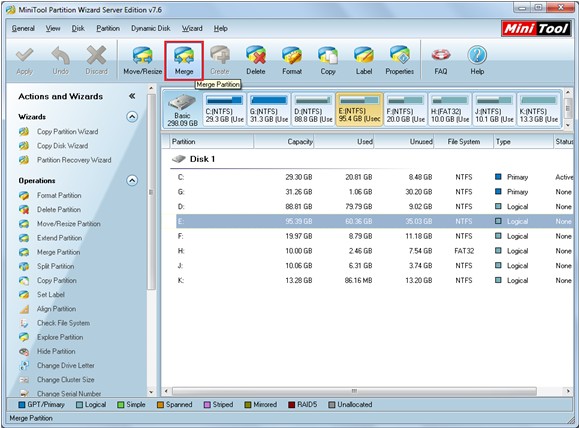Viewport: 579px width, 428px height.
Task: Choose Move/Resize Partition operation
Action: [69, 224]
